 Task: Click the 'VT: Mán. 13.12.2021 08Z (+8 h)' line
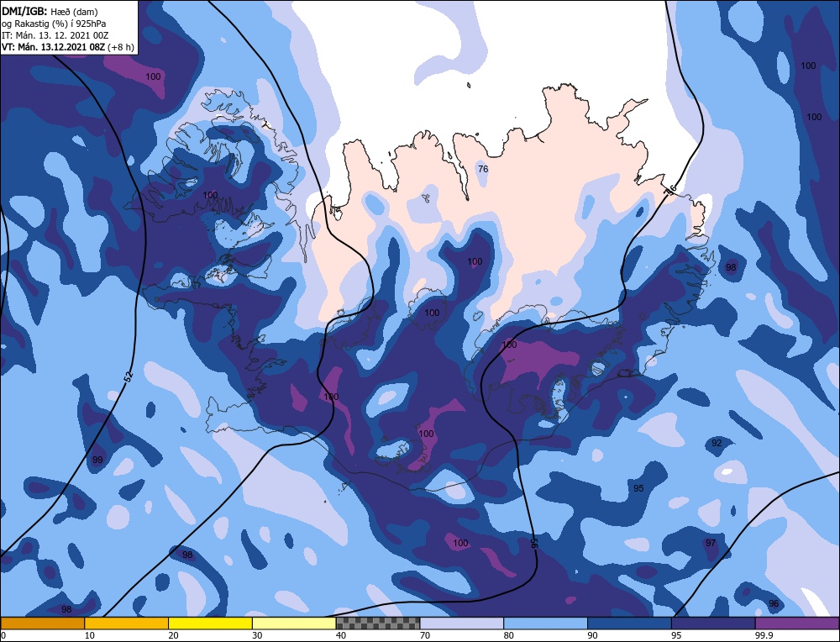click(67, 47)
